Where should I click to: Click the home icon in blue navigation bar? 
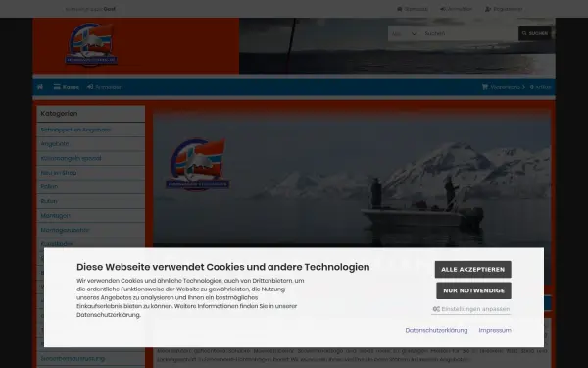pos(40,87)
